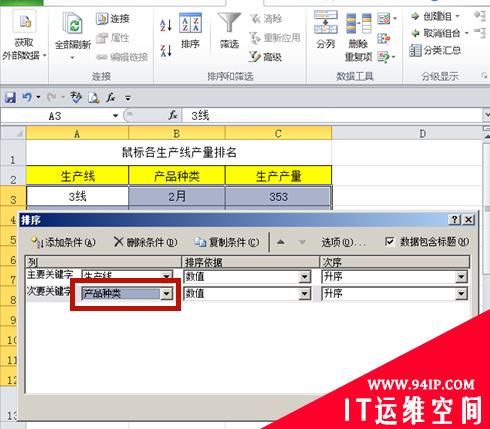Click the undo arrow in quick access toolbar
Viewport: 490px width, 429px height.
pyautogui.click(x=27, y=97)
